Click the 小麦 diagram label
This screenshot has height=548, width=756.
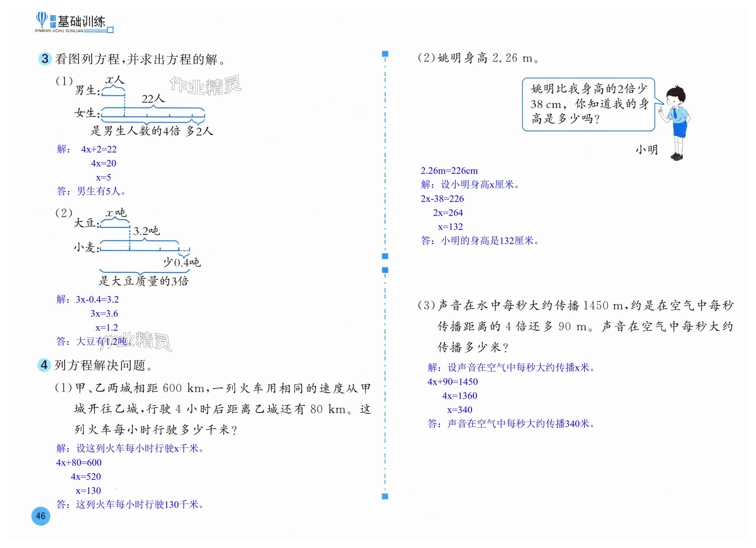tap(86, 247)
